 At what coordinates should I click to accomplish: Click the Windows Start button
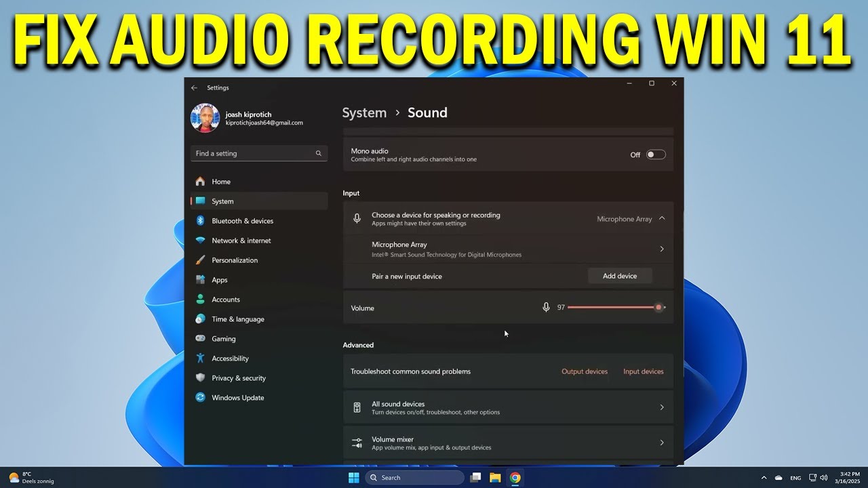tap(353, 478)
